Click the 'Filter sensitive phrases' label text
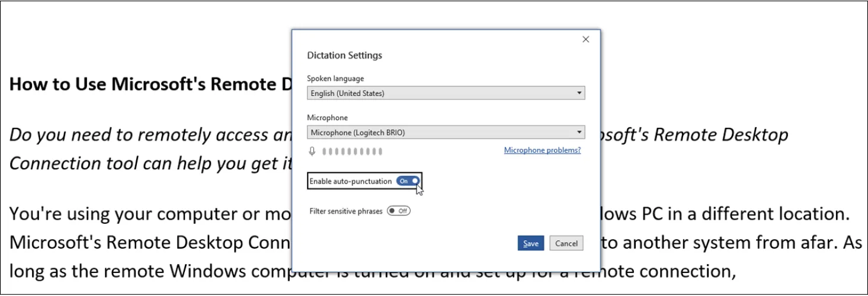This screenshot has height=296, width=868. (x=346, y=211)
